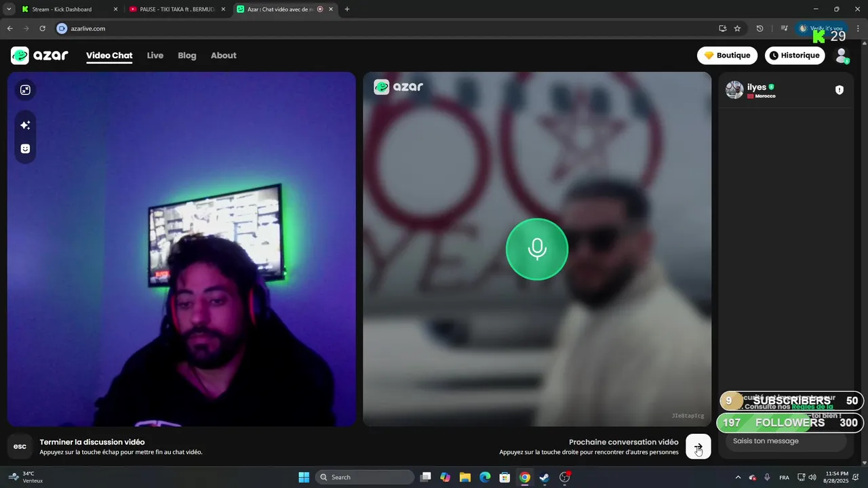Click the browser forward arrow
Image resolution: width=868 pixels, height=488 pixels.
click(26, 28)
